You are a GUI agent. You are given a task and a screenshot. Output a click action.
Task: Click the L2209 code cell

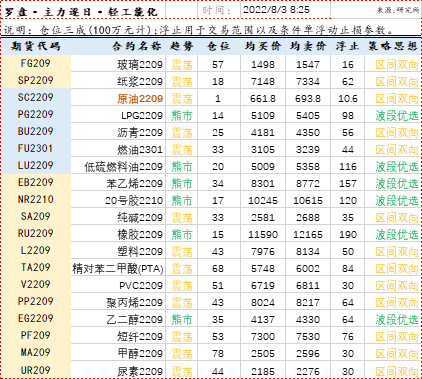[x=36, y=250]
